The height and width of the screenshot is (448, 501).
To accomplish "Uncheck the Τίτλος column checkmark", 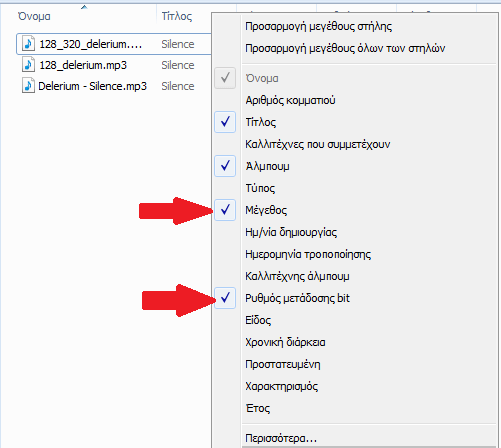I will 225,122.
